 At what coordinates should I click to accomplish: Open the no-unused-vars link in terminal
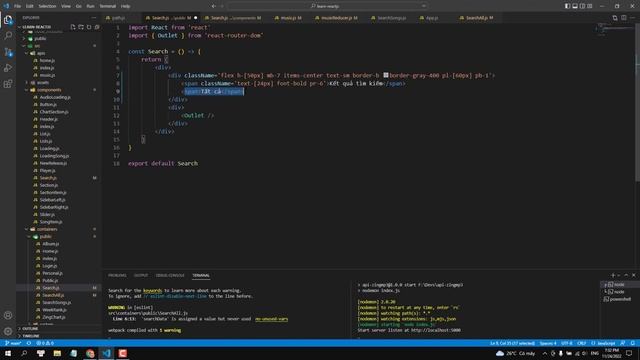(271, 319)
